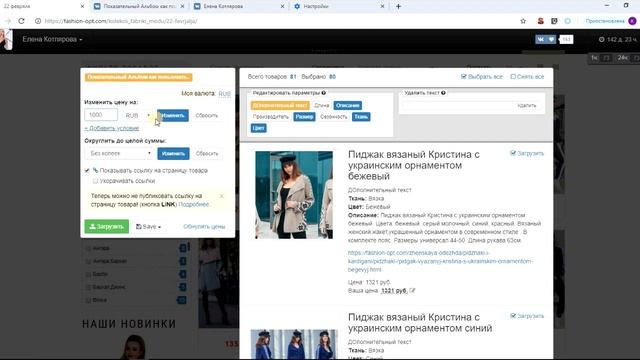640x360 pixels.
Task: Expand the Save dropdown button
Action: tap(149, 227)
